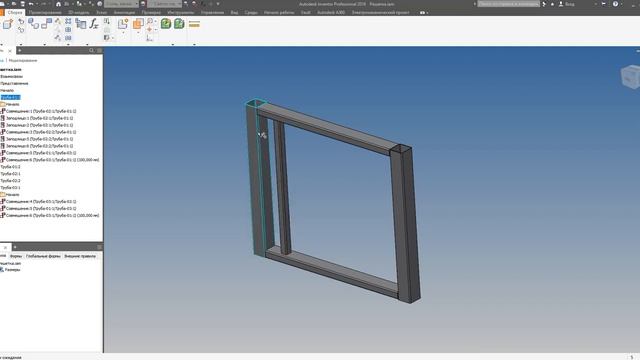Open the fx Parameters tool
The width and height of the screenshot is (640, 360).
pyautogui.click(x=94, y=24)
